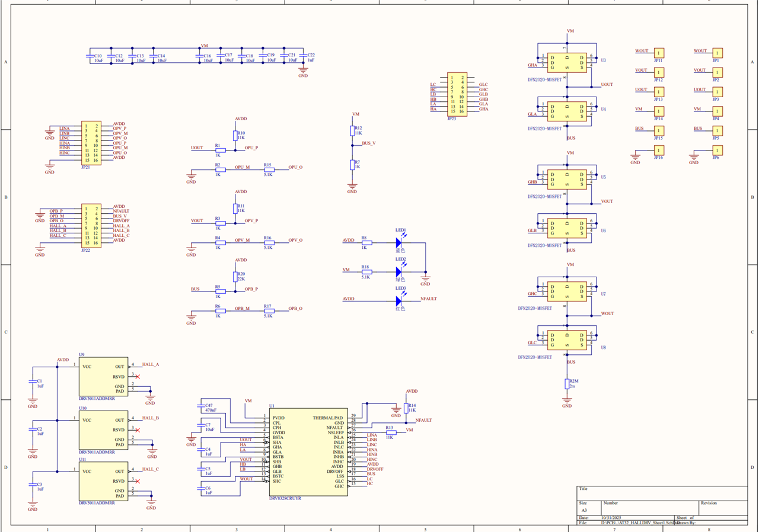759x532 pixels.
Task: Click the JP22 header connector
Action: [x=91, y=225]
